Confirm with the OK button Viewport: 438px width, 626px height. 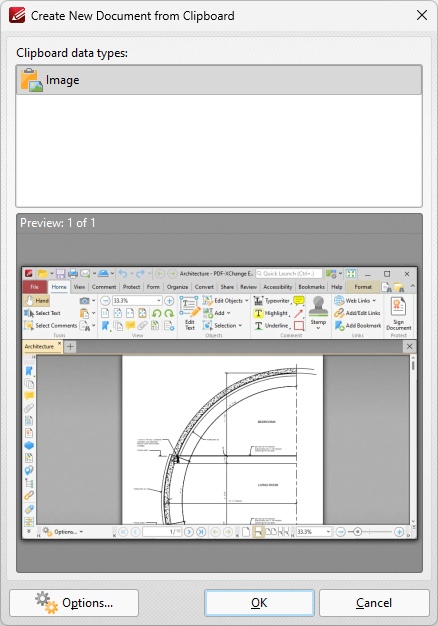(x=259, y=602)
